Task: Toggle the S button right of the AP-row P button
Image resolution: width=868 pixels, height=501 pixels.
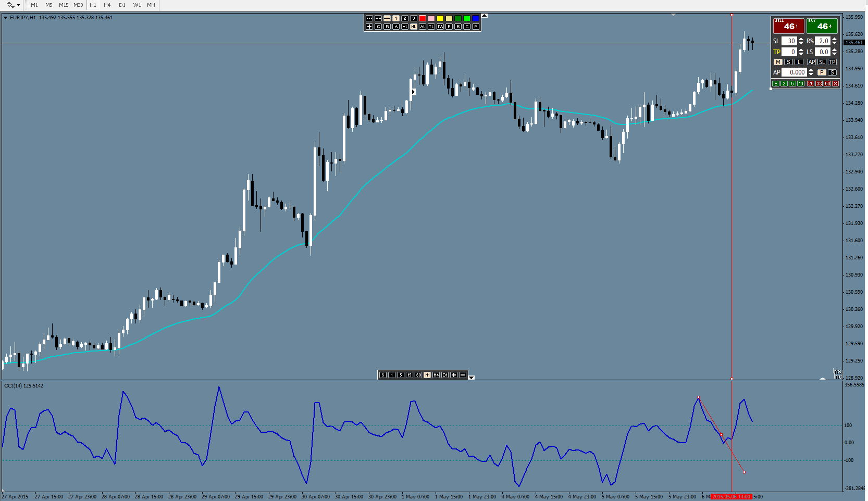Action: [832, 72]
